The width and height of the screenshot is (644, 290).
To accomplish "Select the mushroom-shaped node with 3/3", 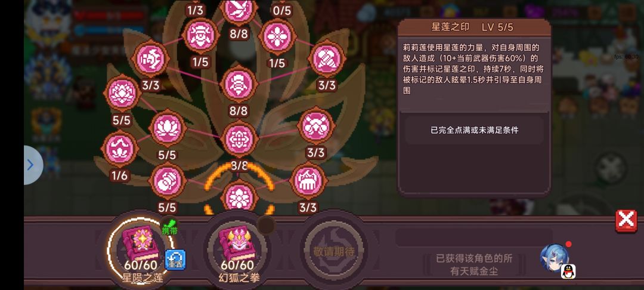I will click(x=327, y=58).
